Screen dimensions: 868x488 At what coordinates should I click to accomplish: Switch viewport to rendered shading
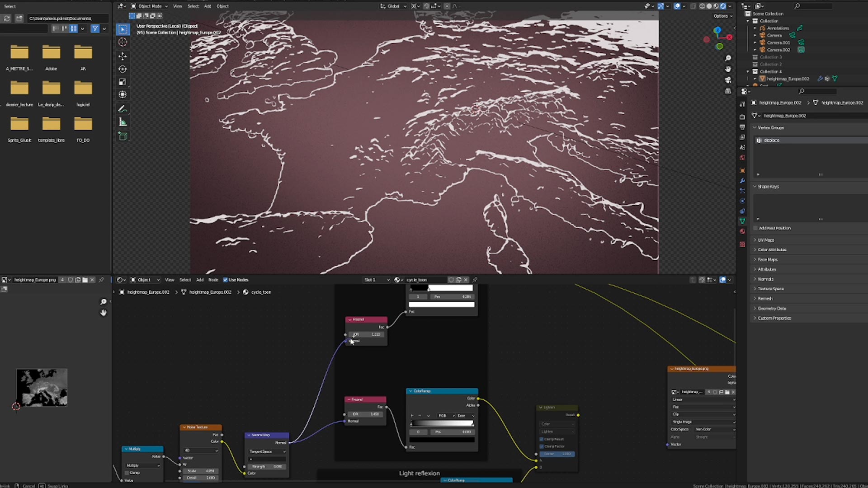(x=723, y=6)
